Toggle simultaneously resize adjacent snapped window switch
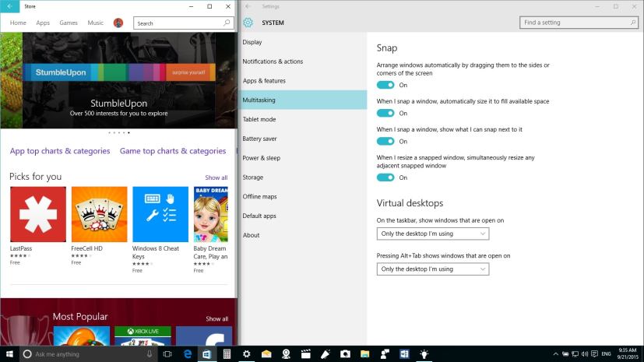Screen dimensions: 644x362 (385, 177)
